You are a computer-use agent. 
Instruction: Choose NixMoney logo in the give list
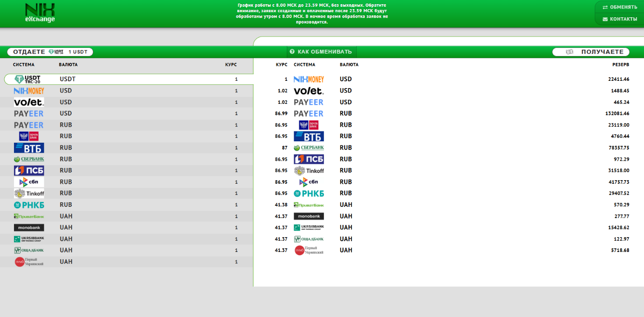pos(29,91)
